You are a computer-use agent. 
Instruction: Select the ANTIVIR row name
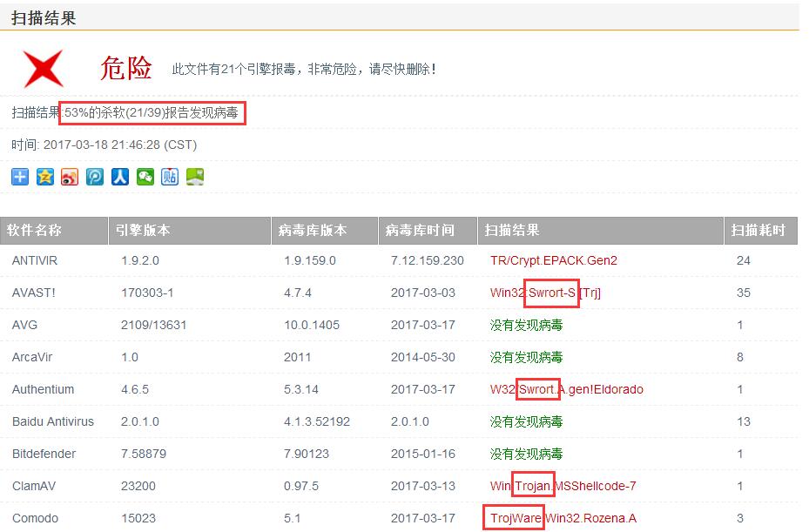pyautogui.click(x=35, y=260)
